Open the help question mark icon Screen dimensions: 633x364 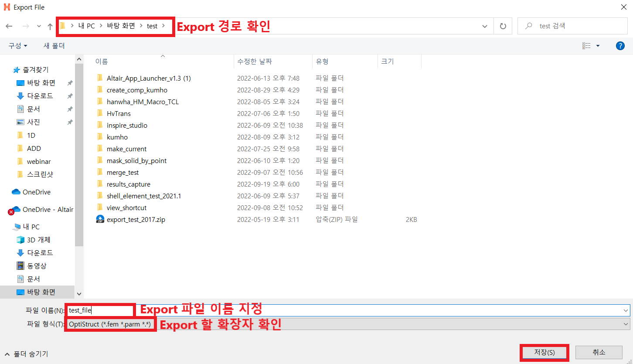(620, 46)
